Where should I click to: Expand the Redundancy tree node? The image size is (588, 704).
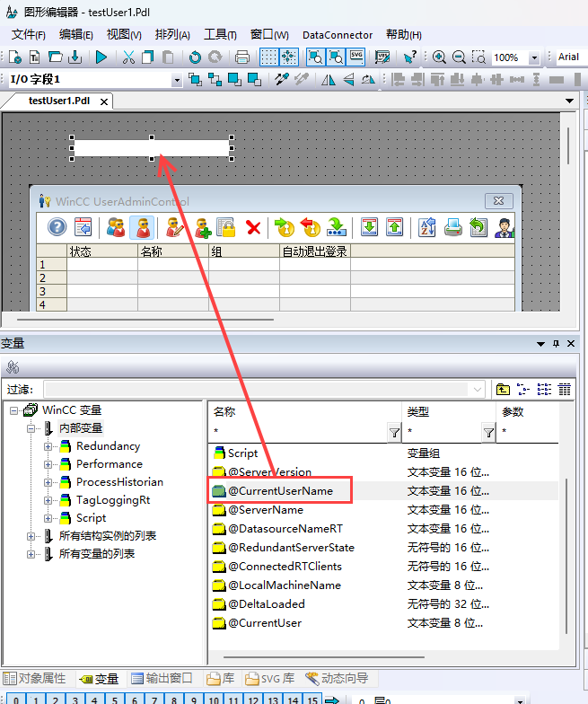point(48,446)
